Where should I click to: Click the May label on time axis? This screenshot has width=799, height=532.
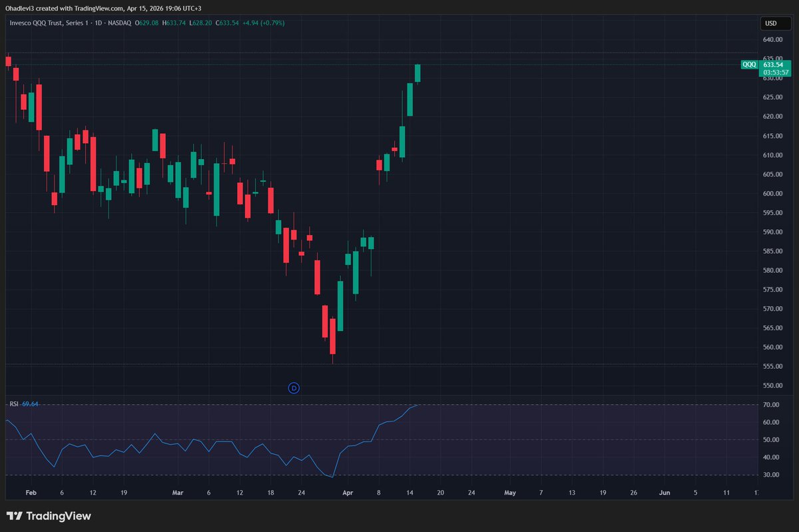[x=510, y=493]
